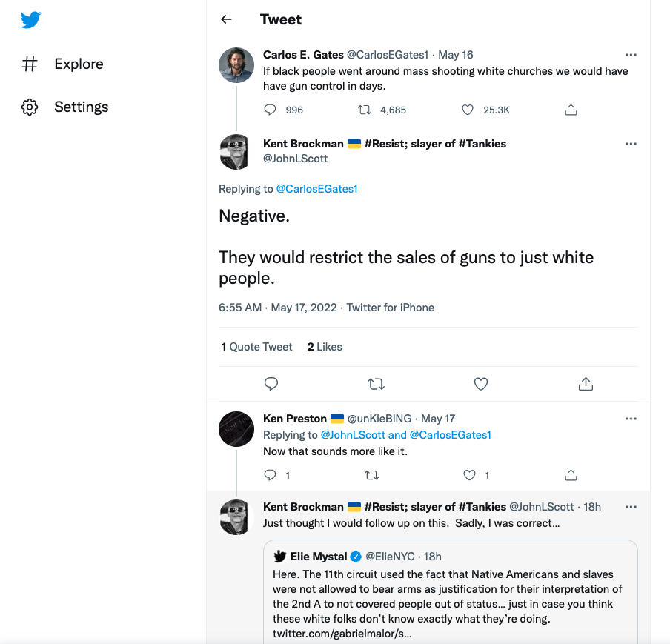Like the Carlos E. Gates tweet
Screen dimensions: 670x644
tap(468, 110)
